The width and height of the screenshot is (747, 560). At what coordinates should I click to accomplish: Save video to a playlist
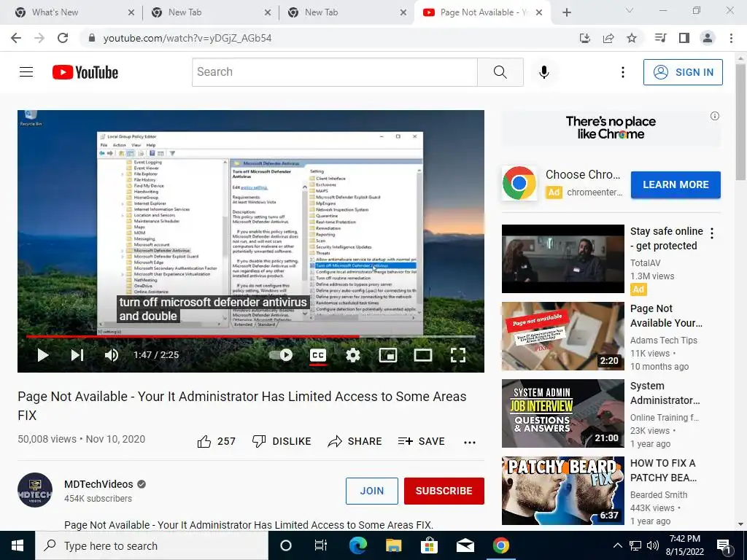[x=421, y=441]
